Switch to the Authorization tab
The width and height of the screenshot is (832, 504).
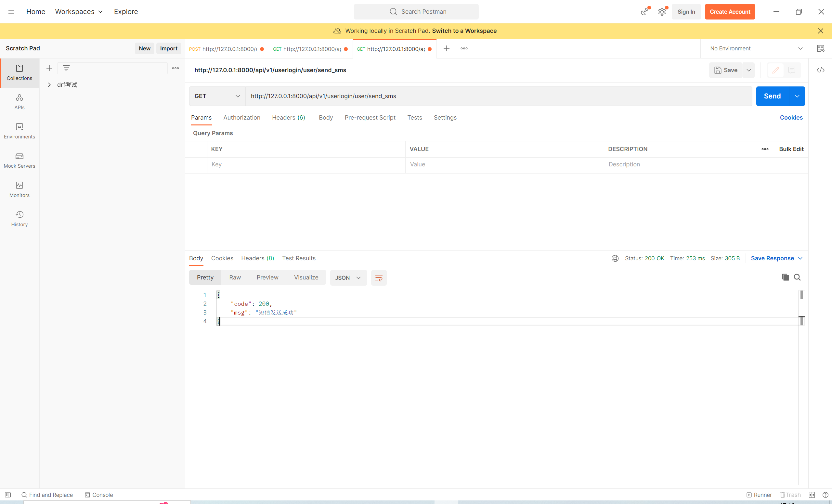coord(241,118)
